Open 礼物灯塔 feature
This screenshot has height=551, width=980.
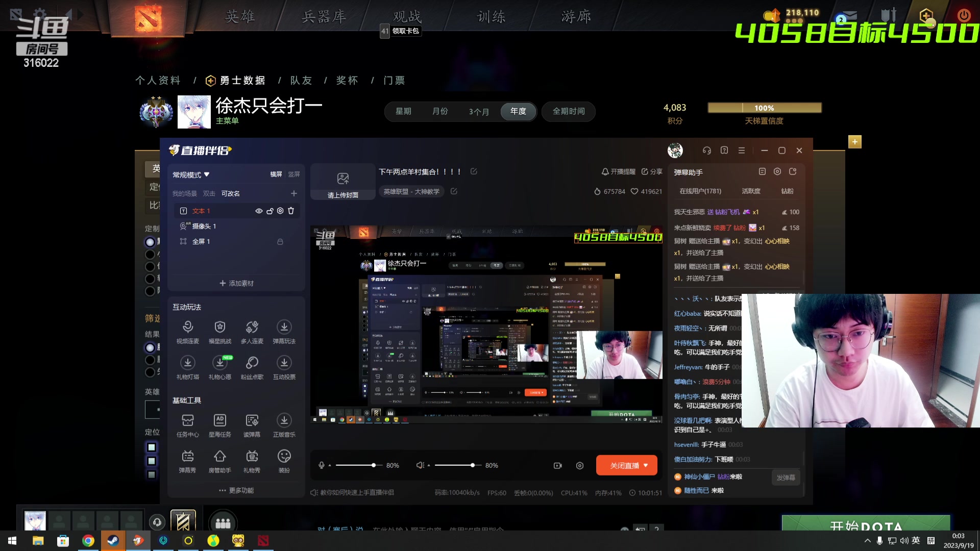187,367
